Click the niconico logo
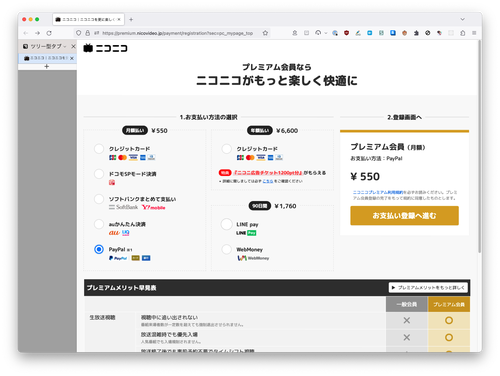 click(x=105, y=48)
